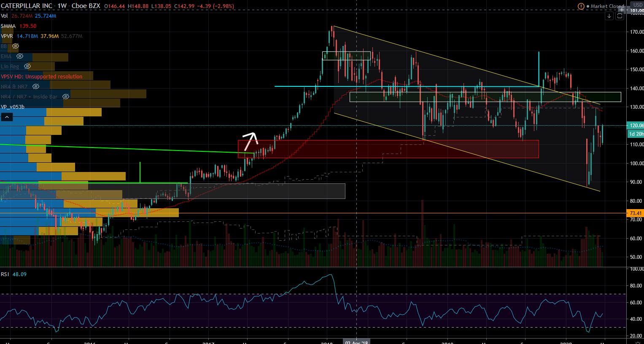
Task: Toggle the NR4 & NR7 indicator eye icon
Action: coord(36,86)
